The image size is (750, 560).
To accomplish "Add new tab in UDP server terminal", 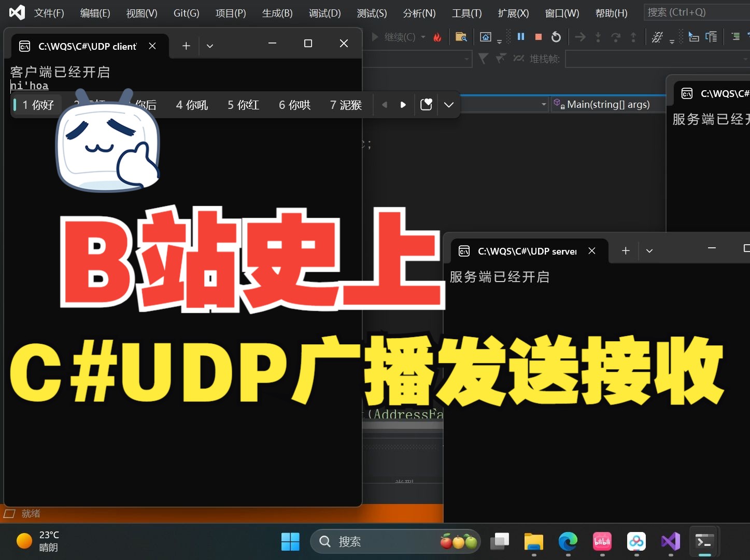I will 626,251.
